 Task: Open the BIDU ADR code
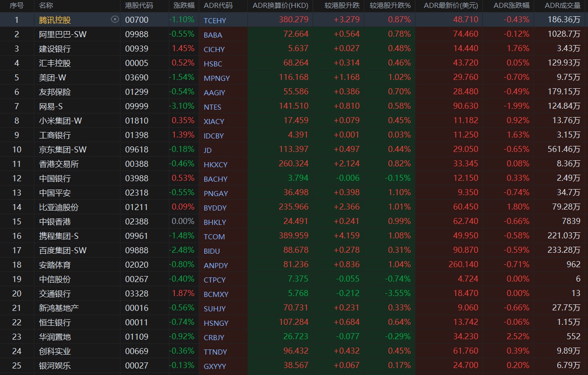pos(212,251)
